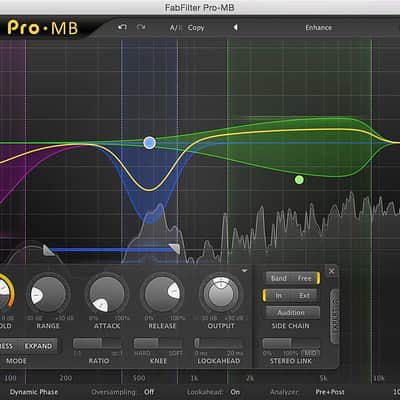Click the Redo arrow in the top bar

(x=141, y=27)
